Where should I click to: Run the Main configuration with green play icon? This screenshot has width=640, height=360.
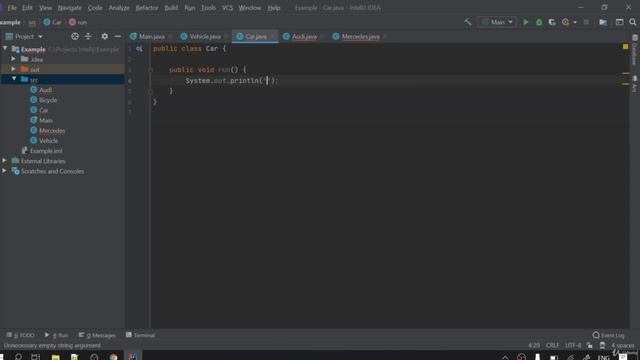point(526,22)
